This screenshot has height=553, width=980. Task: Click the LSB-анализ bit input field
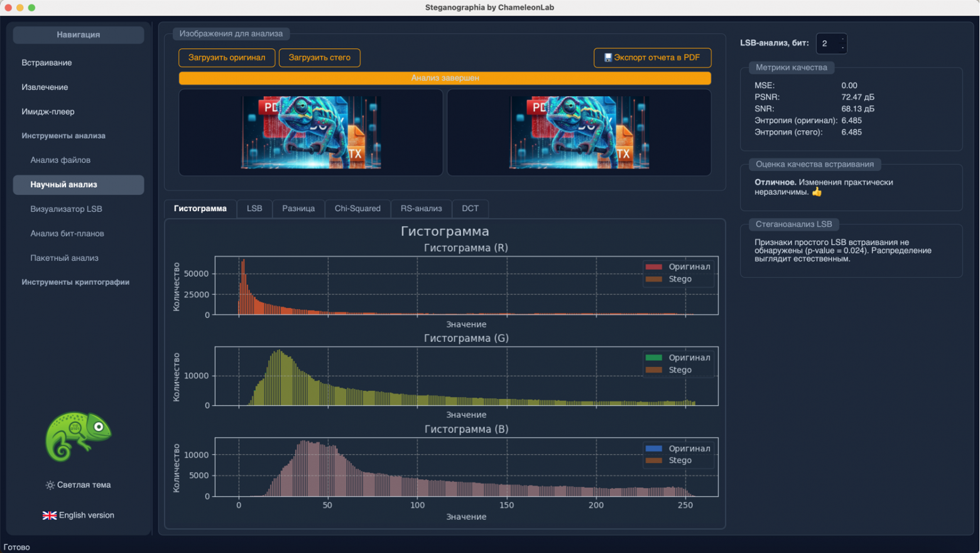point(826,43)
